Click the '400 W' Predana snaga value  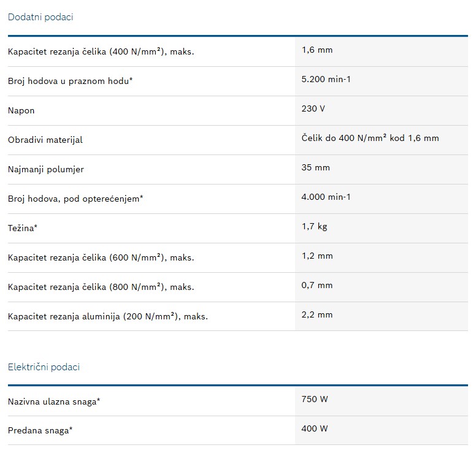point(315,428)
